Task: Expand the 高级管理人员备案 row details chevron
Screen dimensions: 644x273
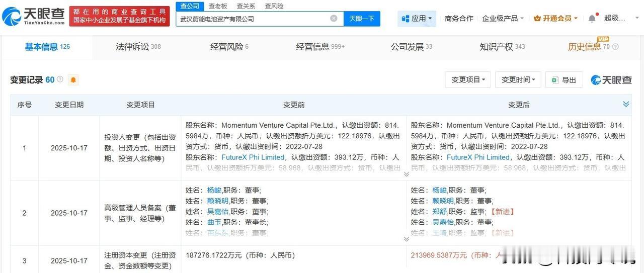Action: [x=407, y=239]
